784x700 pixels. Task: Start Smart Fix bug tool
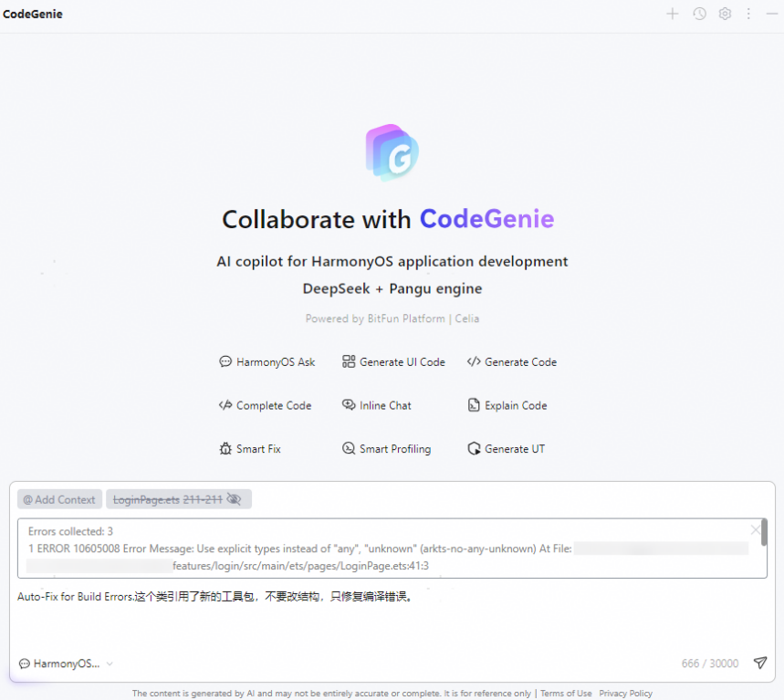[x=250, y=449]
